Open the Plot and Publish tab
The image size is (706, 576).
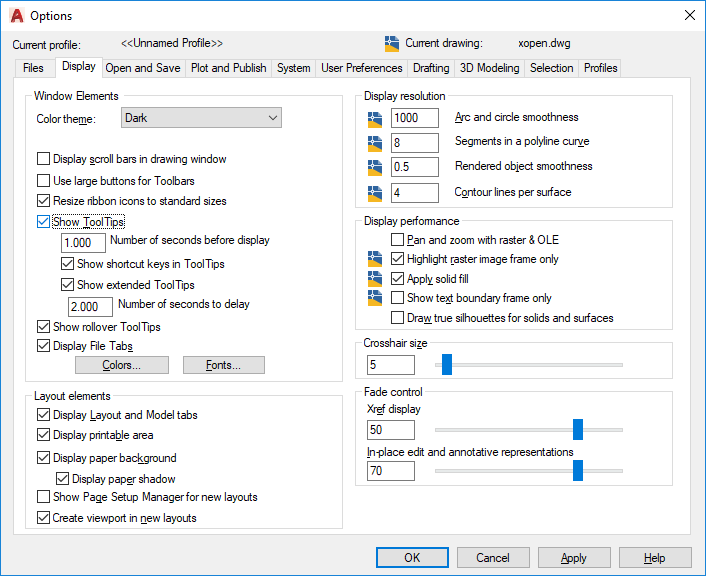(x=228, y=68)
